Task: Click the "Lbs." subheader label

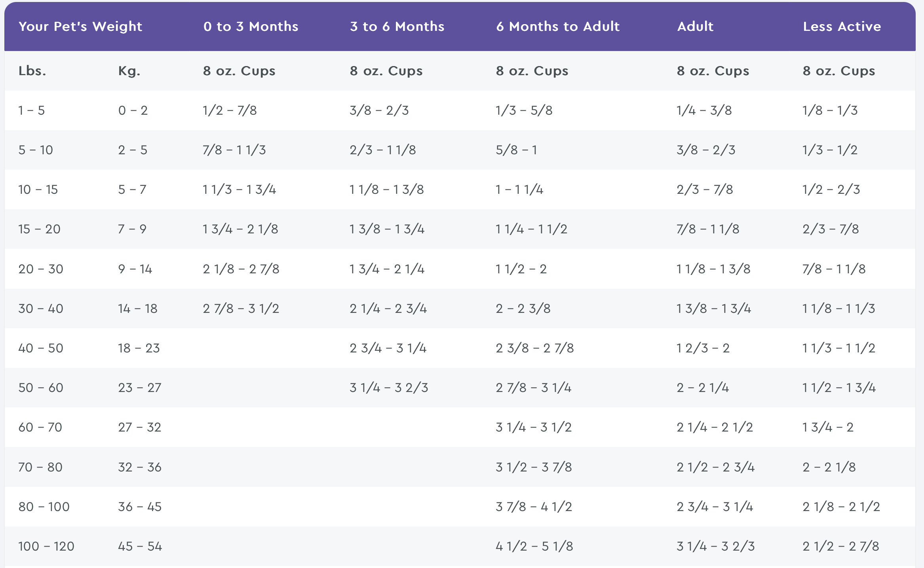Action: click(x=32, y=71)
